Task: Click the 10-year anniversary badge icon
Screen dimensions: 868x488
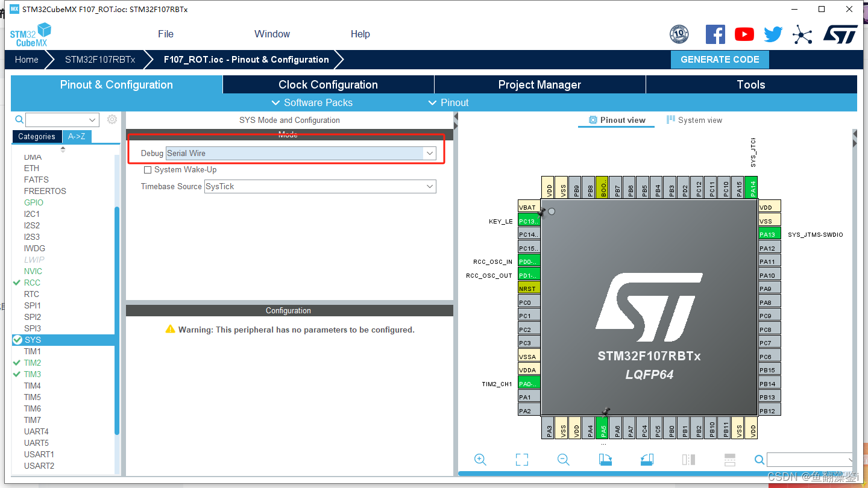Action: tap(679, 34)
